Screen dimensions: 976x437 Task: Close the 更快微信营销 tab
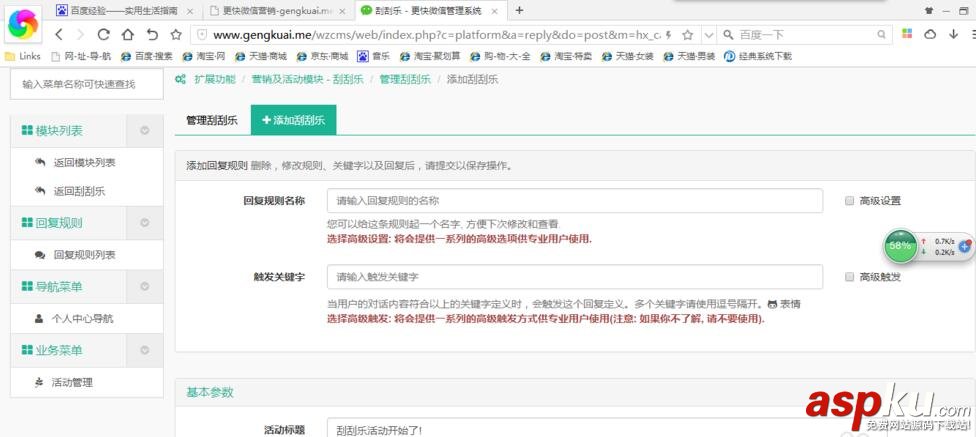click(x=342, y=11)
